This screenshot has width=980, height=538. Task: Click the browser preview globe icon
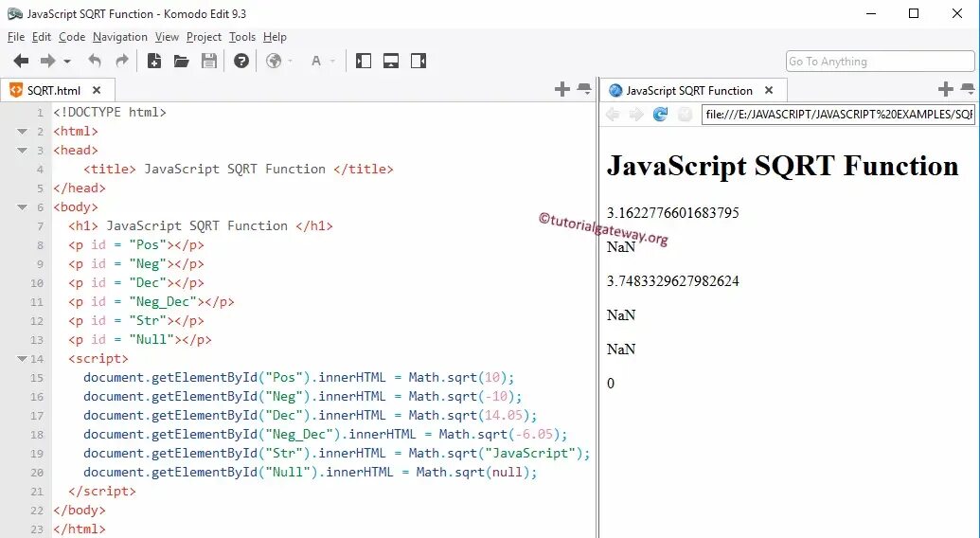coord(273,62)
